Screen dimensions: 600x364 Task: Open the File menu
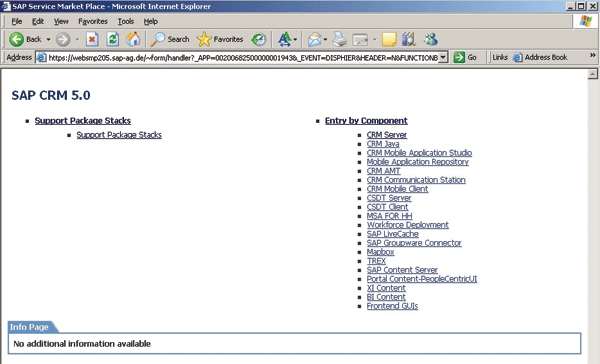point(17,21)
